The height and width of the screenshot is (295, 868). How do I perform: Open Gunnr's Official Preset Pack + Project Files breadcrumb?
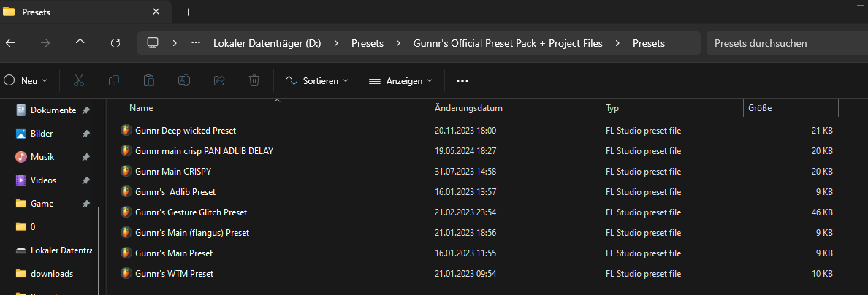[x=509, y=43]
